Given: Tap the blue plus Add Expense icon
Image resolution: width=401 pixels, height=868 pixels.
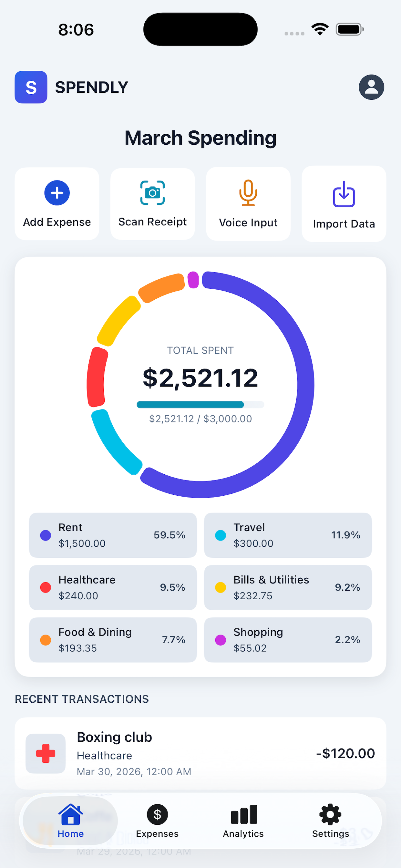Looking at the screenshot, I should (x=57, y=193).
